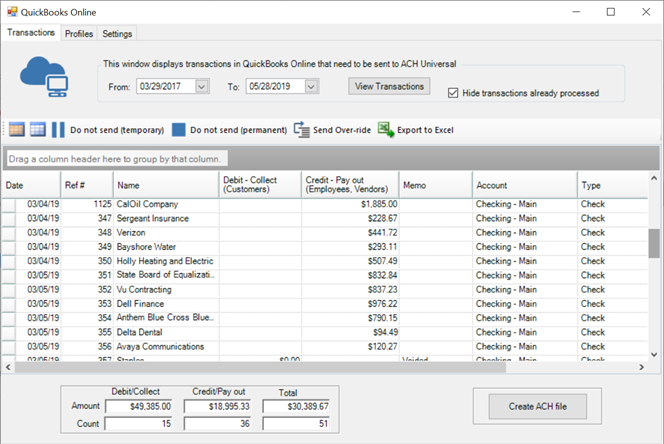Click Send Over-ride label
This screenshot has height=444, width=664.
point(342,130)
